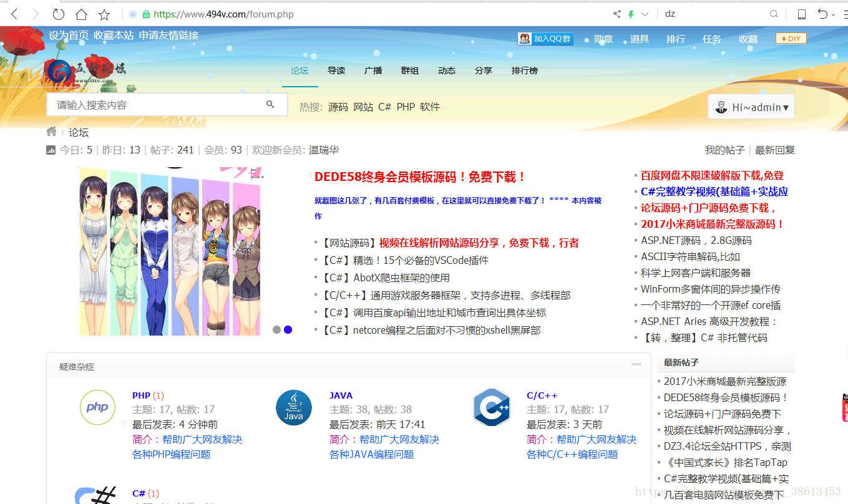Open the 申请友情链接 link
The image size is (848, 504).
(x=168, y=36)
